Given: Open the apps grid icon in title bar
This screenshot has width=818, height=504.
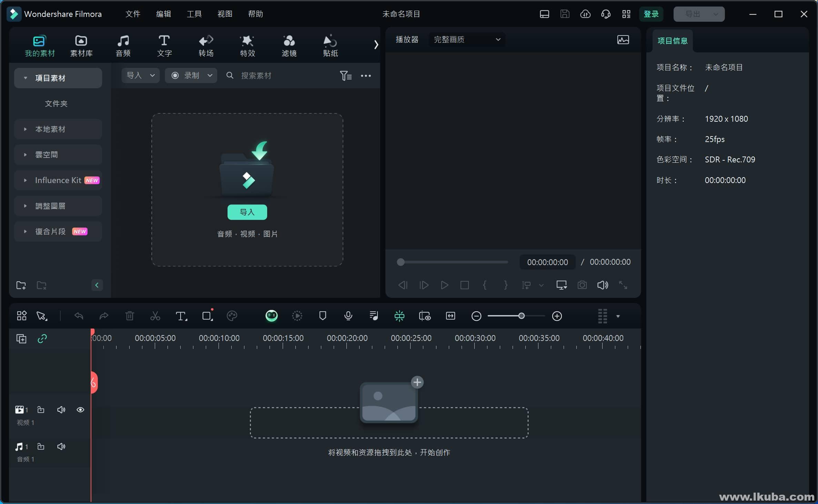Looking at the screenshot, I should 626,14.
